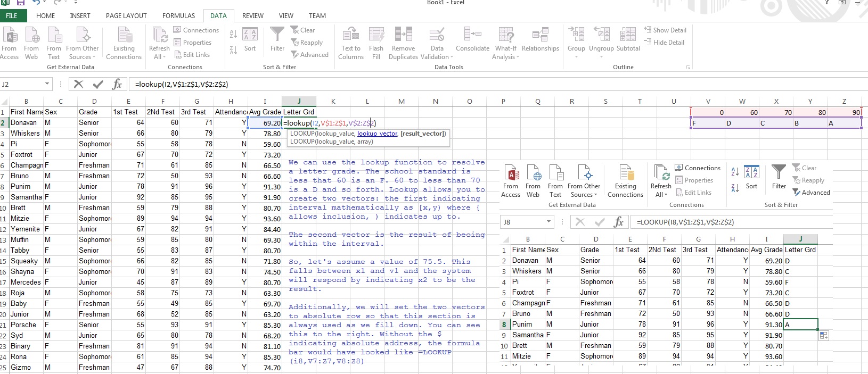Open the Consolidate tool
This screenshot has height=374, width=868.
[x=472, y=40]
